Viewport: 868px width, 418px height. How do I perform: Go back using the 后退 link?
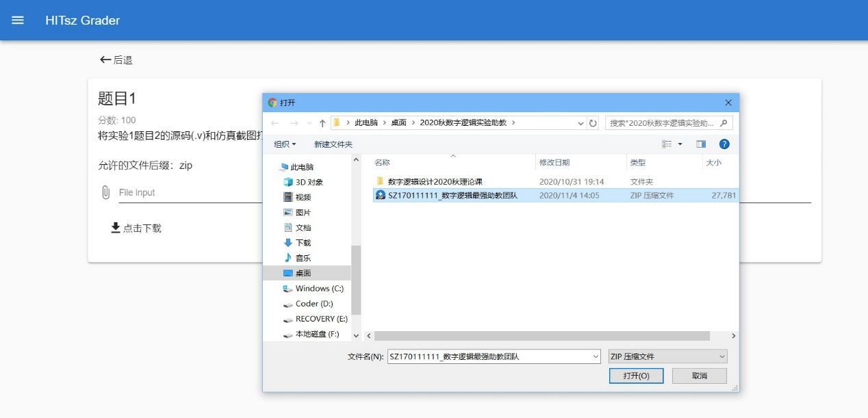coord(116,60)
